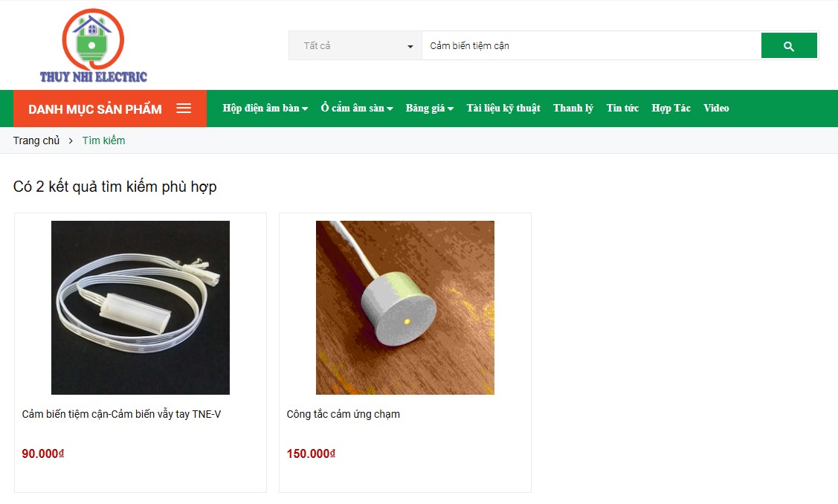Select the Hợp Tác menu item

[671, 108]
